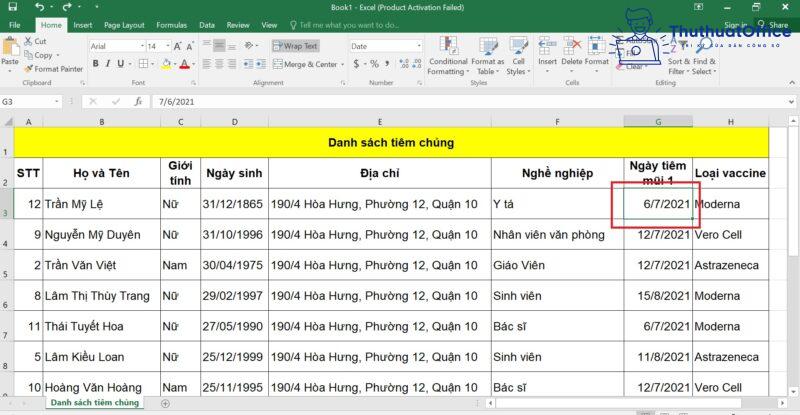Image resolution: width=800 pixels, height=415 pixels.
Task: Apply Percent style
Action: point(374,64)
